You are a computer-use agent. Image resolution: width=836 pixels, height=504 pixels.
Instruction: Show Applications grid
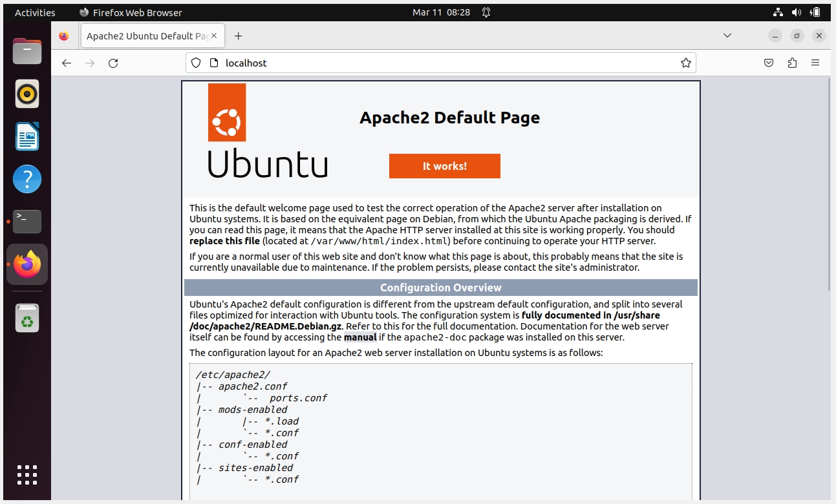point(27,474)
